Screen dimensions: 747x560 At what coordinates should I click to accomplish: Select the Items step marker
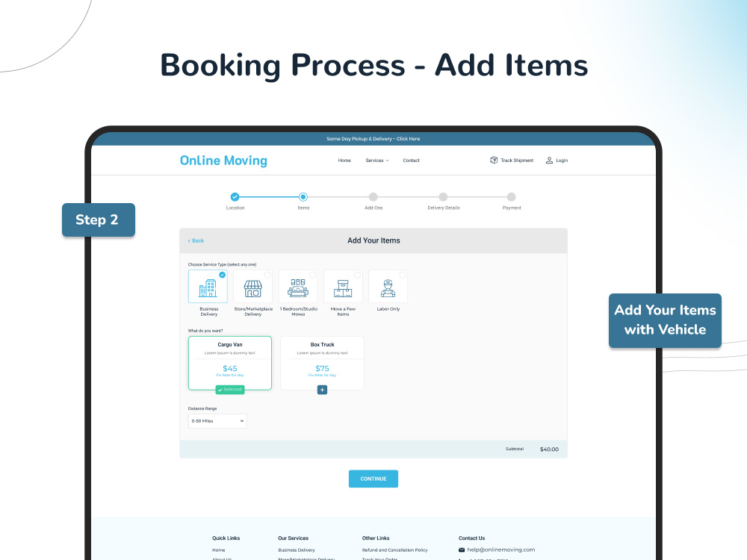pos(303,196)
